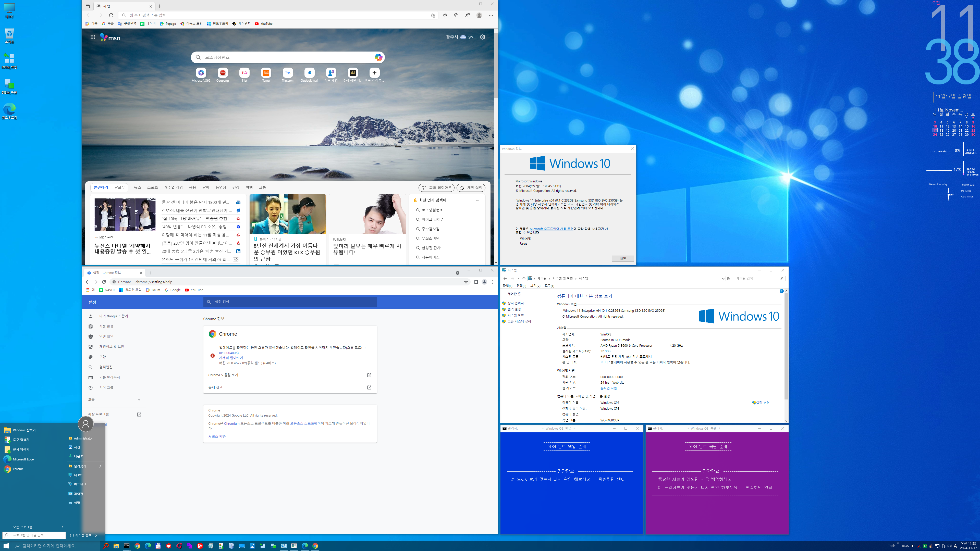Open Coupang quick link on MSN

click(x=223, y=75)
